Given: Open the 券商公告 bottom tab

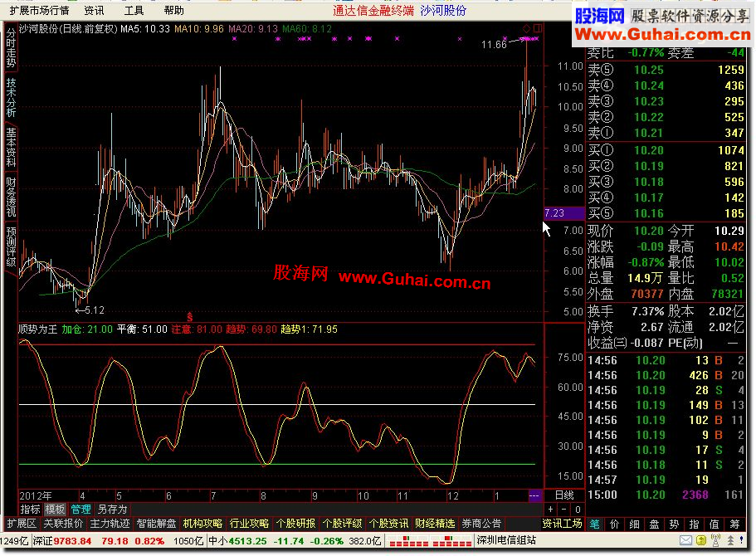Looking at the screenshot, I should pos(481,524).
